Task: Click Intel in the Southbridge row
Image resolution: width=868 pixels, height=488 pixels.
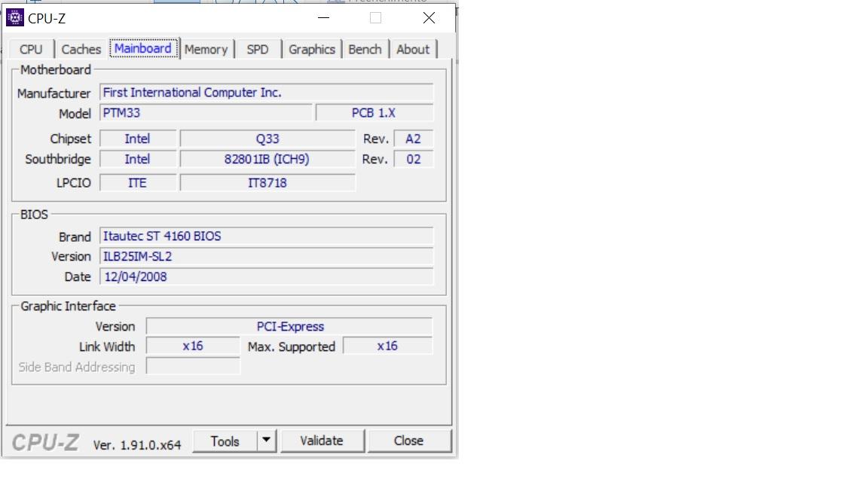Action: (x=138, y=160)
